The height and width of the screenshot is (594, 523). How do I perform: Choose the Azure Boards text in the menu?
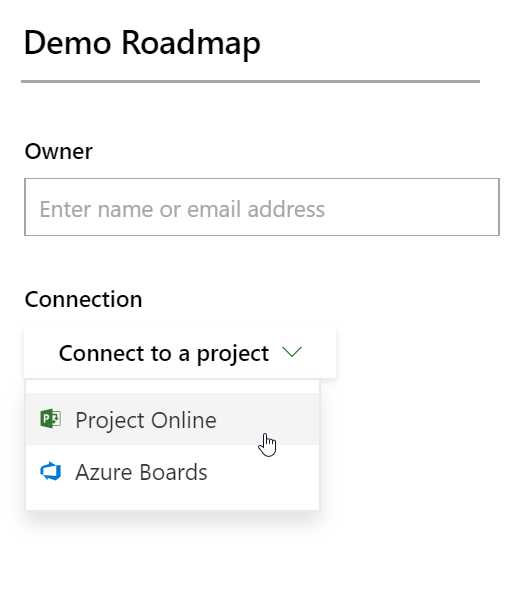tap(141, 472)
